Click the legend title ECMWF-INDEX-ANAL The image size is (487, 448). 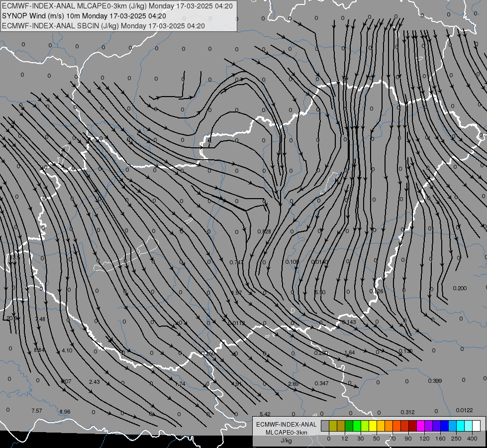(287, 425)
